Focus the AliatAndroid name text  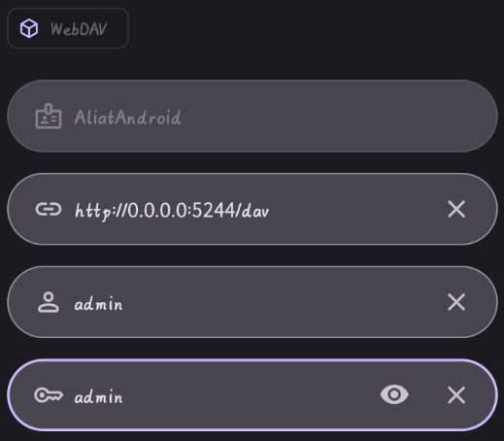point(127,118)
